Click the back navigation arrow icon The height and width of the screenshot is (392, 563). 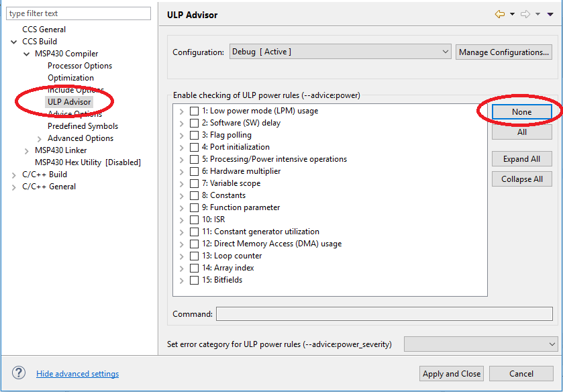(x=499, y=14)
